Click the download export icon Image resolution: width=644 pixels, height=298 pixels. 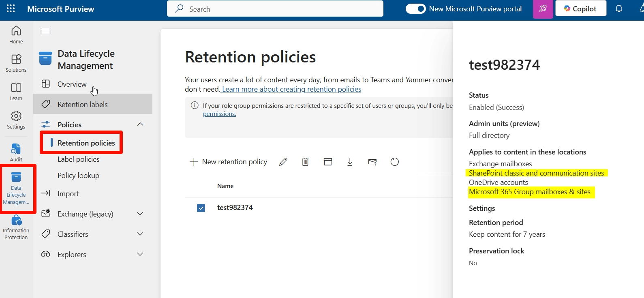[x=350, y=162]
